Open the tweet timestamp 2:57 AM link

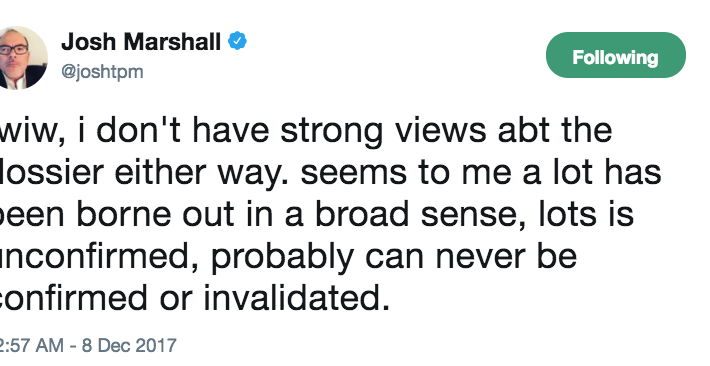(x=32, y=346)
